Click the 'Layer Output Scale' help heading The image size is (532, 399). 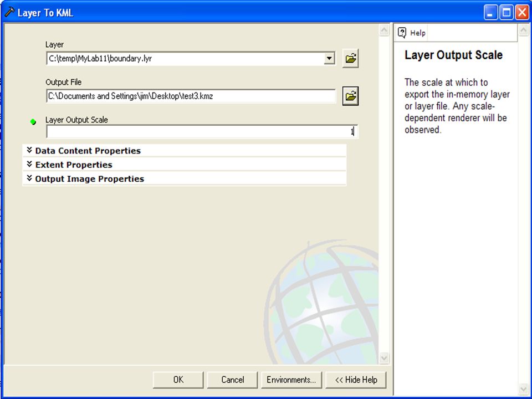click(x=453, y=55)
